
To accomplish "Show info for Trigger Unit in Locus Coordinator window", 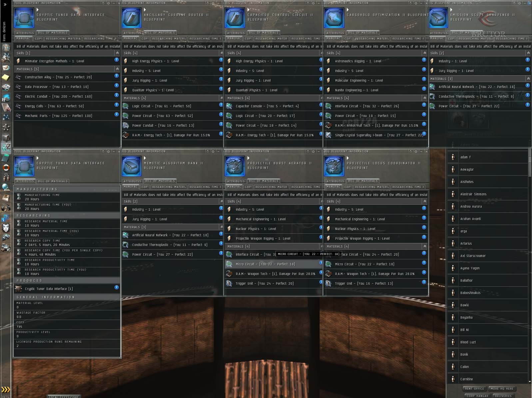I will [424, 282].
